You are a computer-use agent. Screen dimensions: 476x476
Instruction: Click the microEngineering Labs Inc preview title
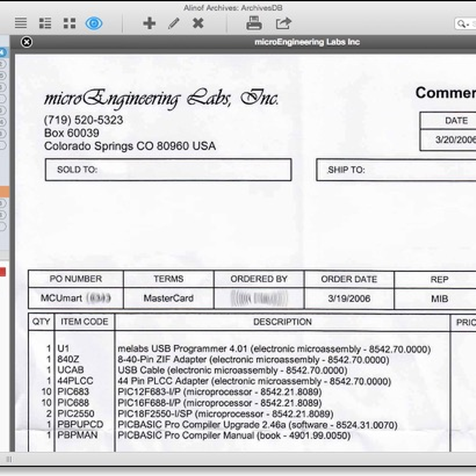pyautogui.click(x=307, y=42)
